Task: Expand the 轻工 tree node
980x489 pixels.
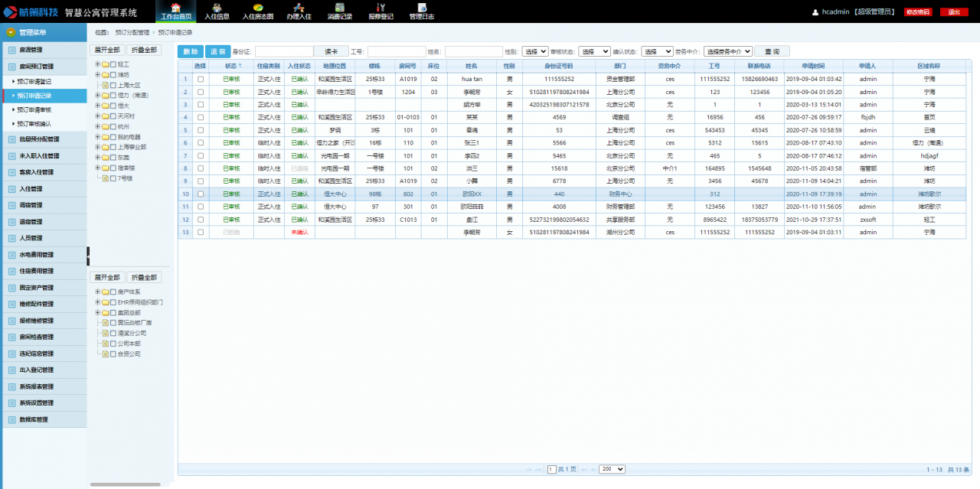Action: coord(98,64)
